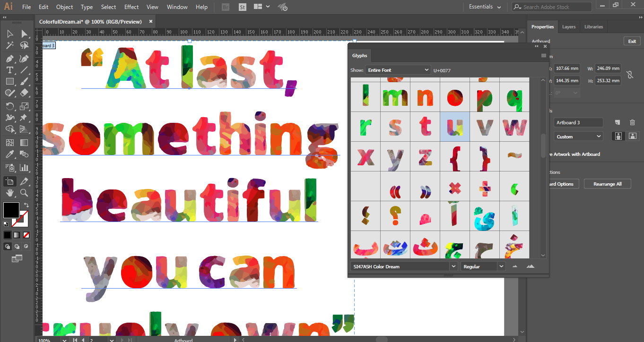Select the Paintbrush tool
The image size is (644, 342).
point(24,82)
